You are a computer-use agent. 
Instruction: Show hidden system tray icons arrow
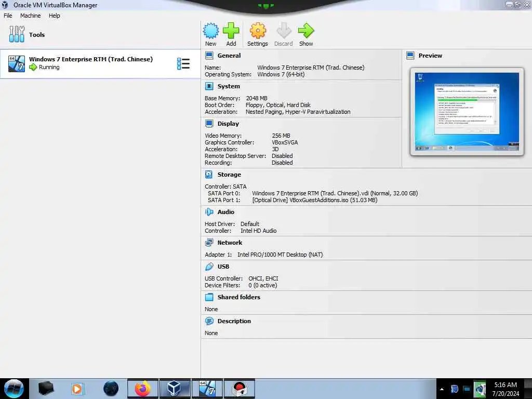pos(442,389)
